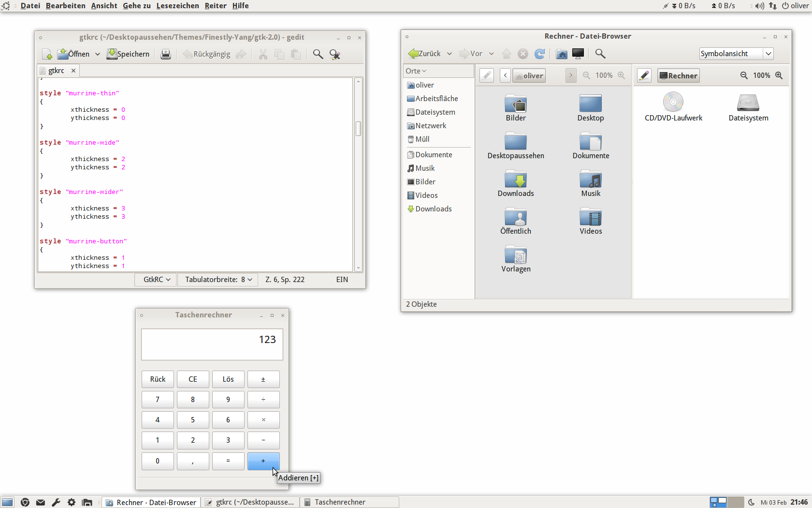
Task: Click the reload icon in Datei-Browser
Action: point(540,54)
